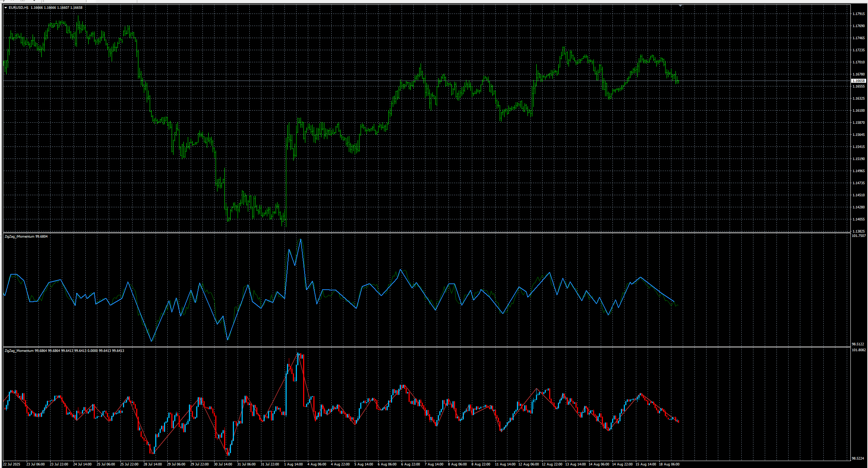Click the 12 Aug 22:00 time axis label

(552, 464)
